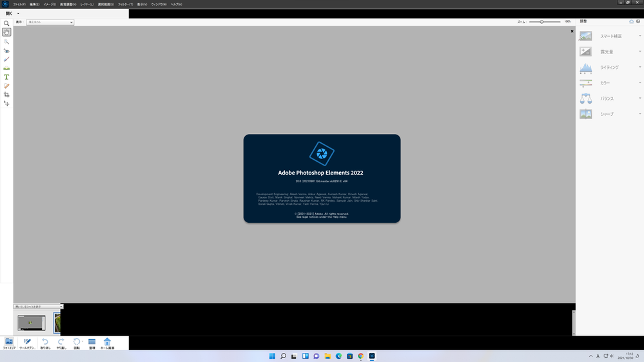Open the イメージ (Image) menu

(x=50, y=4)
